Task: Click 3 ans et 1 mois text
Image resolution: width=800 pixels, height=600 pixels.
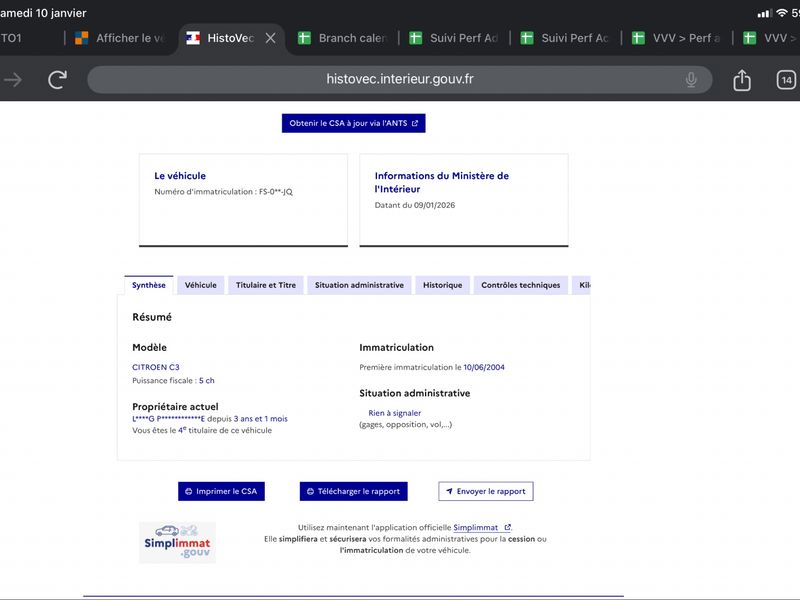Action: coord(261,419)
